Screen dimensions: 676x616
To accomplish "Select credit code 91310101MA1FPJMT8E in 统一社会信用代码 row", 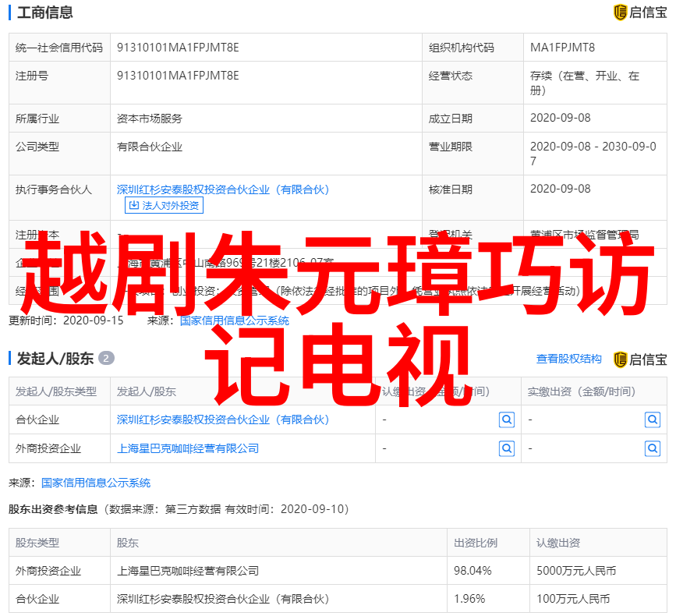I will pos(178,48).
